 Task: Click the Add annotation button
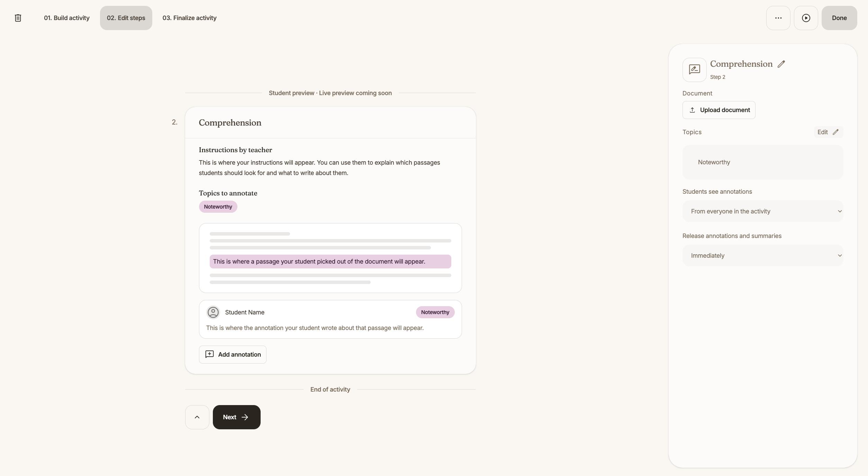(x=233, y=355)
